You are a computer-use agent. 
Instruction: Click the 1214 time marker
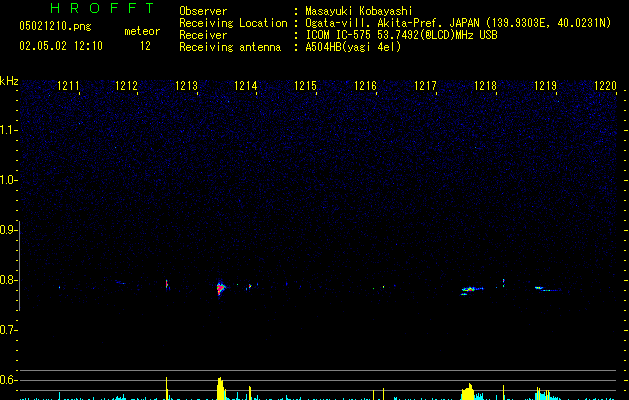click(246, 86)
